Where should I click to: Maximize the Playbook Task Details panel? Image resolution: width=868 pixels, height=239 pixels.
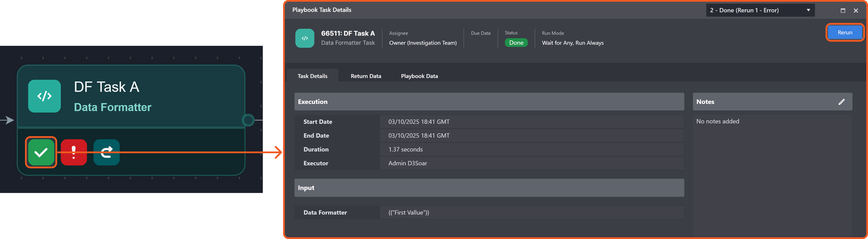click(x=843, y=10)
